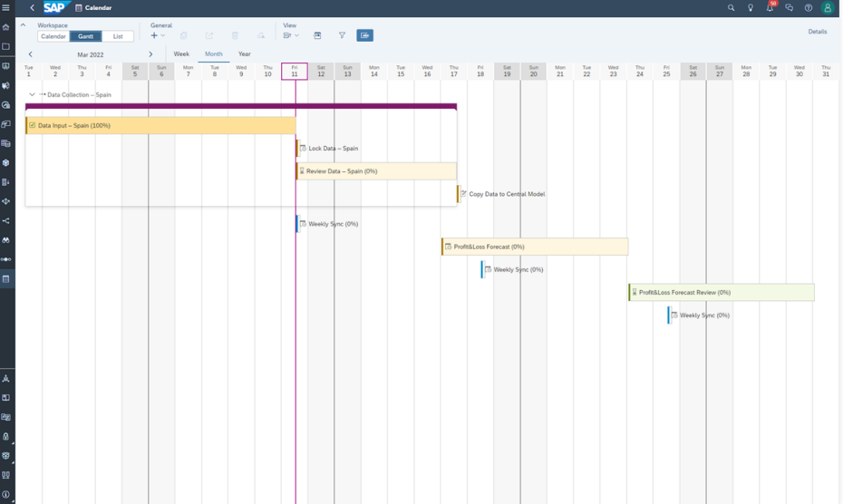Open the Filter funnel icon
843x504 pixels.
point(342,35)
